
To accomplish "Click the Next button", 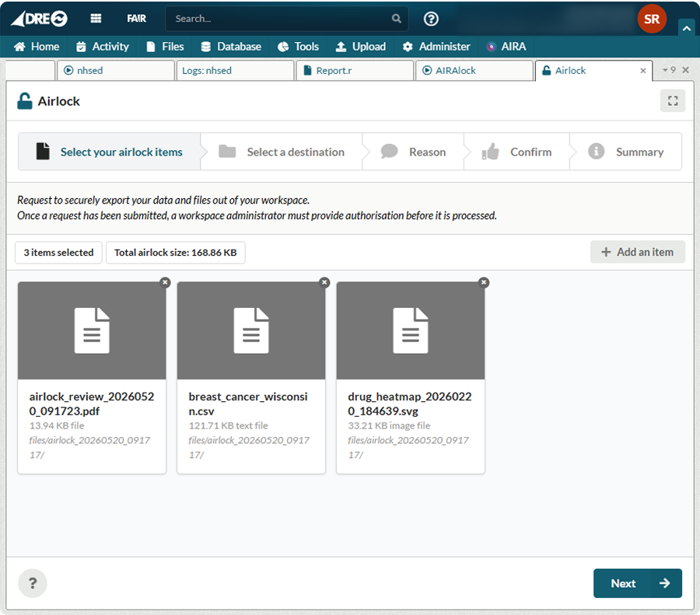I will point(638,583).
